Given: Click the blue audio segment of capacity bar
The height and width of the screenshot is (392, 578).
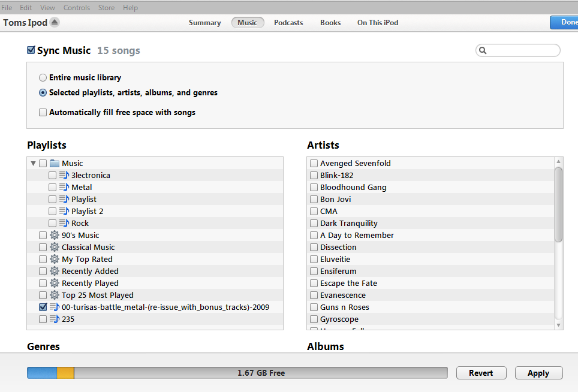Looking at the screenshot, I should (x=42, y=373).
